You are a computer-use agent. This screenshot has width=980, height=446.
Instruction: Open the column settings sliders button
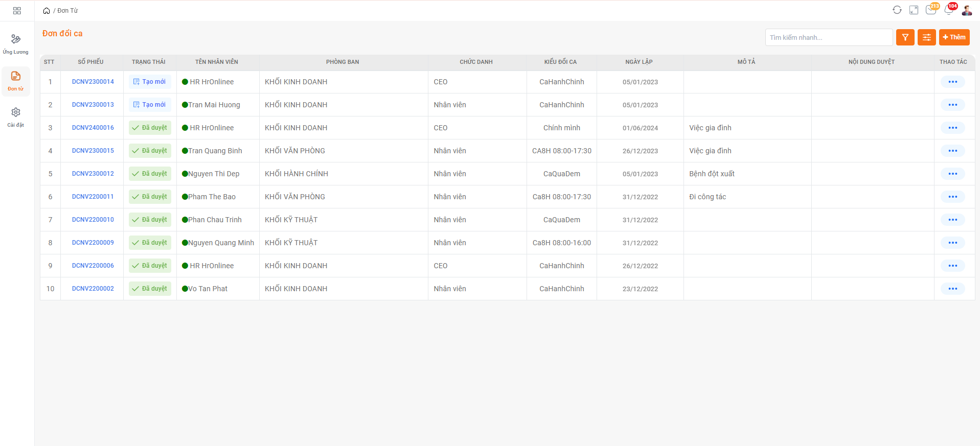(x=926, y=37)
